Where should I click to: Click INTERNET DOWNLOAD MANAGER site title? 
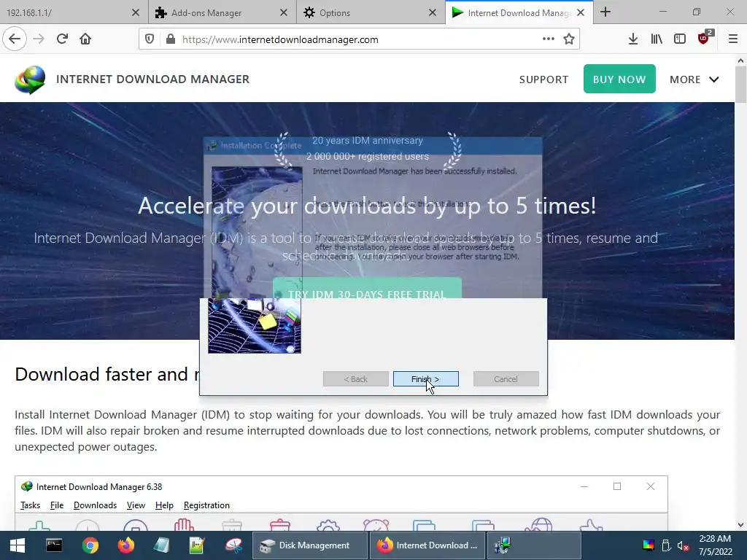click(153, 79)
